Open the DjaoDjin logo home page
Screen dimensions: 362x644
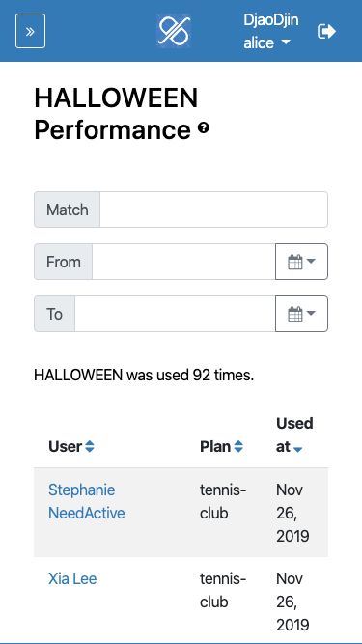(x=174, y=31)
